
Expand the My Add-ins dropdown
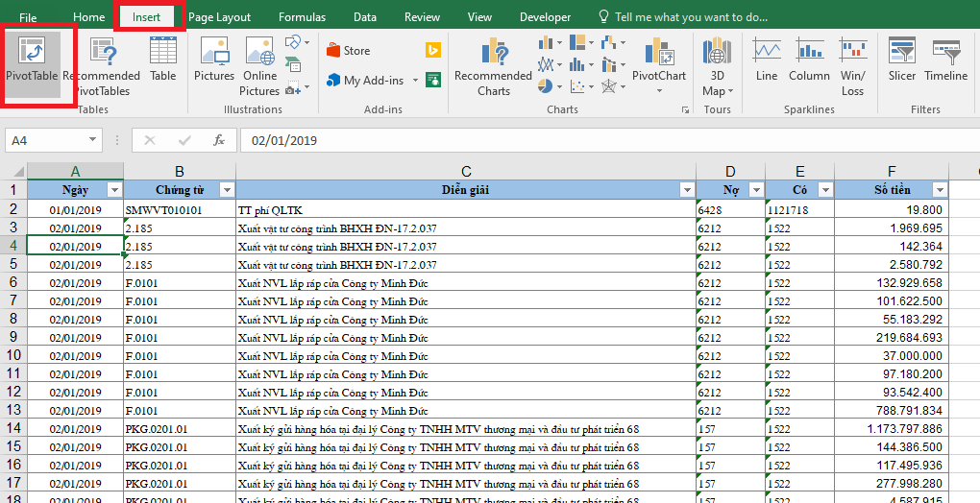click(x=415, y=82)
